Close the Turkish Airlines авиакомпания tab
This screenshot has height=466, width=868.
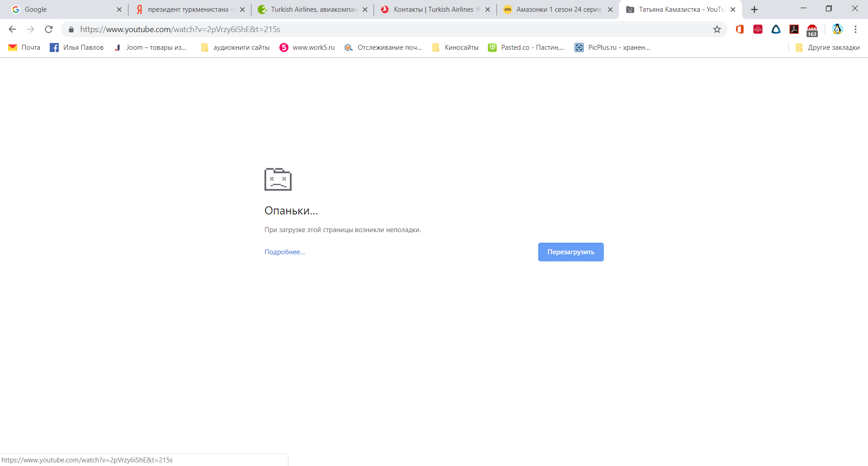pyautogui.click(x=365, y=10)
